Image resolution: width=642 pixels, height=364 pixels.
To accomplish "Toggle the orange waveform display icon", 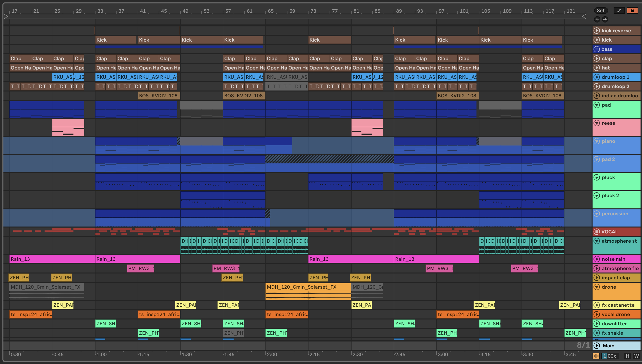I will [x=596, y=356].
